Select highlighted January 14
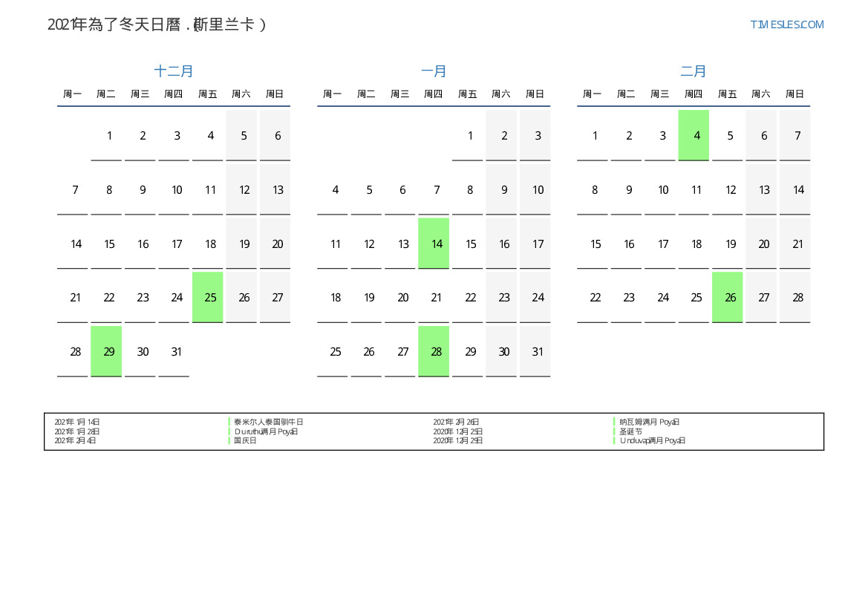868x614 pixels. pos(434,244)
